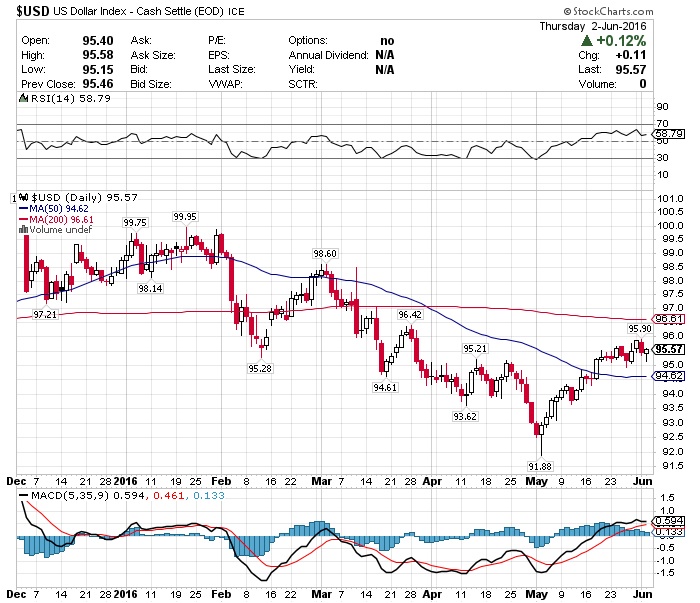Viewport: 700px width, 603px height.
Task: Click the 0.594 MACD axis tag
Action: tap(668, 521)
